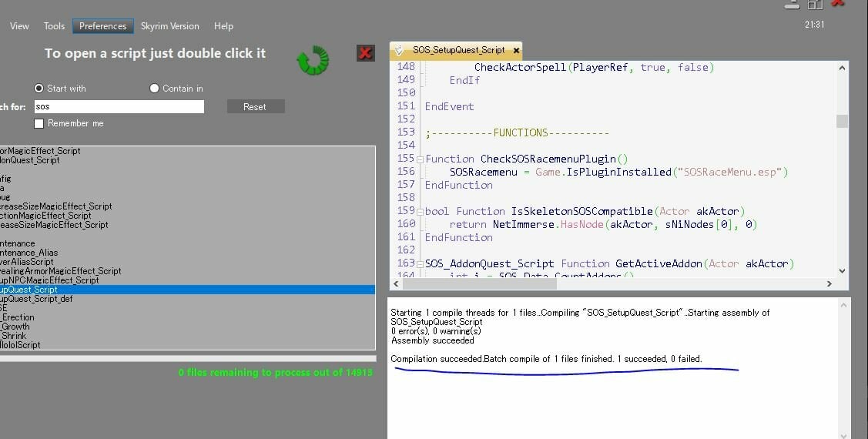Image resolution: width=868 pixels, height=439 pixels.
Task: Tick the "Remember me" checkbox
Action: [39, 123]
